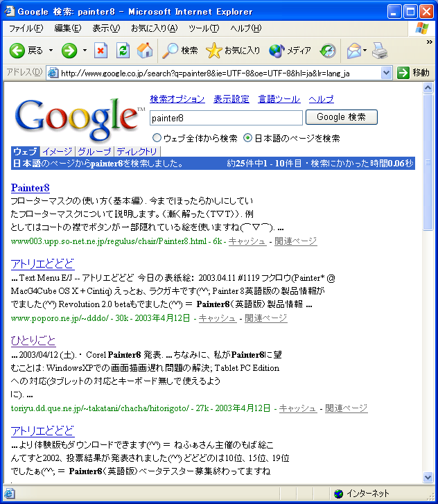Open the Search magnifier toolbar button
Image resolution: width=438 pixels, height=504 pixels.
tap(179, 51)
